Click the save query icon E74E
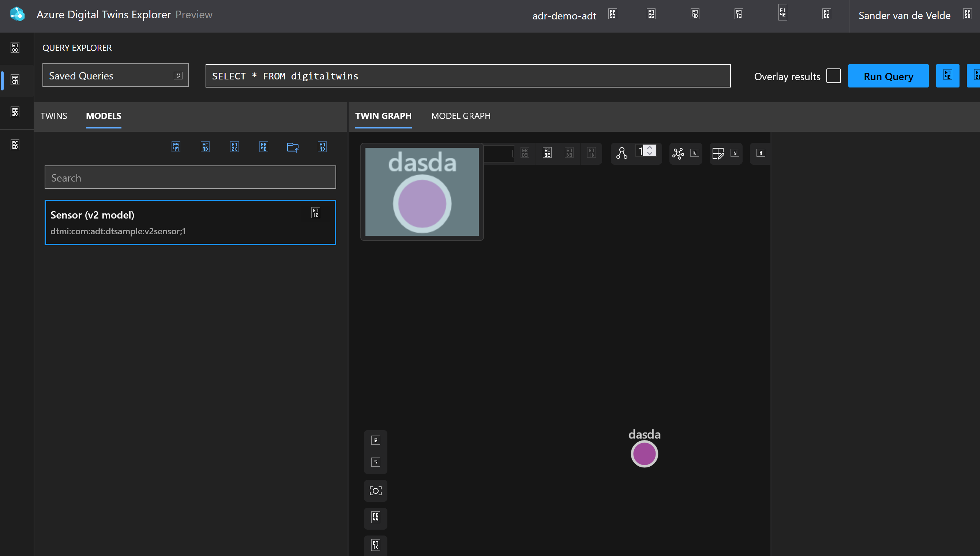The width and height of the screenshot is (980, 556). point(947,76)
